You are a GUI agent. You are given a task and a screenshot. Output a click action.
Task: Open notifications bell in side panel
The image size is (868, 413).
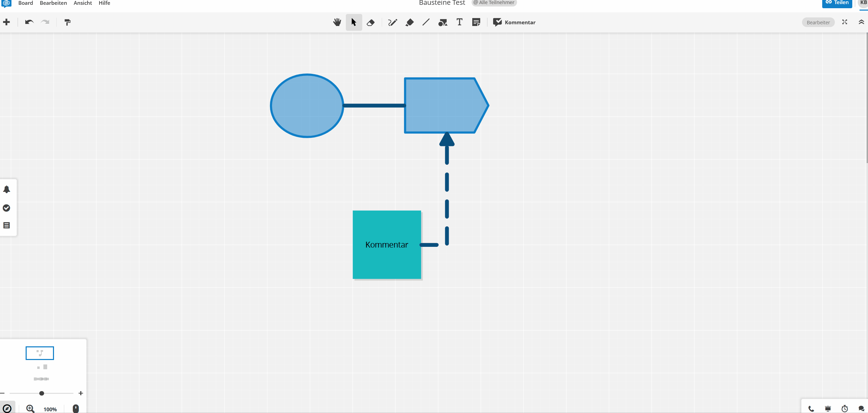pos(6,189)
